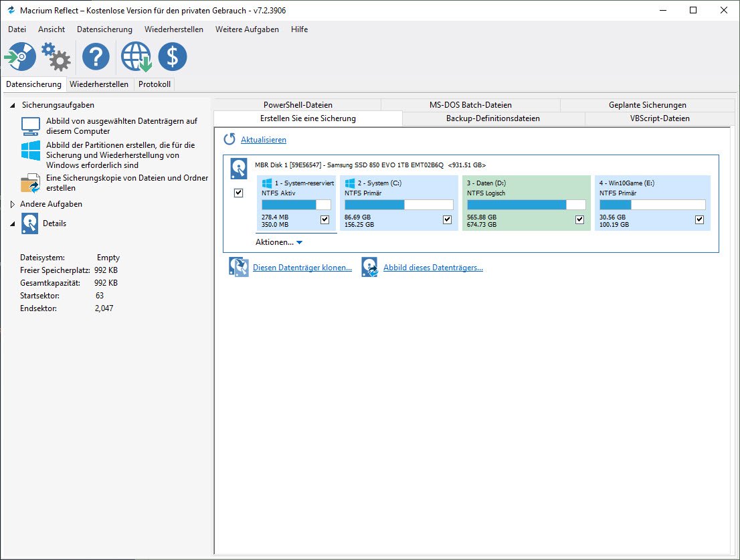Click the backup disc toolbar icon

point(20,58)
